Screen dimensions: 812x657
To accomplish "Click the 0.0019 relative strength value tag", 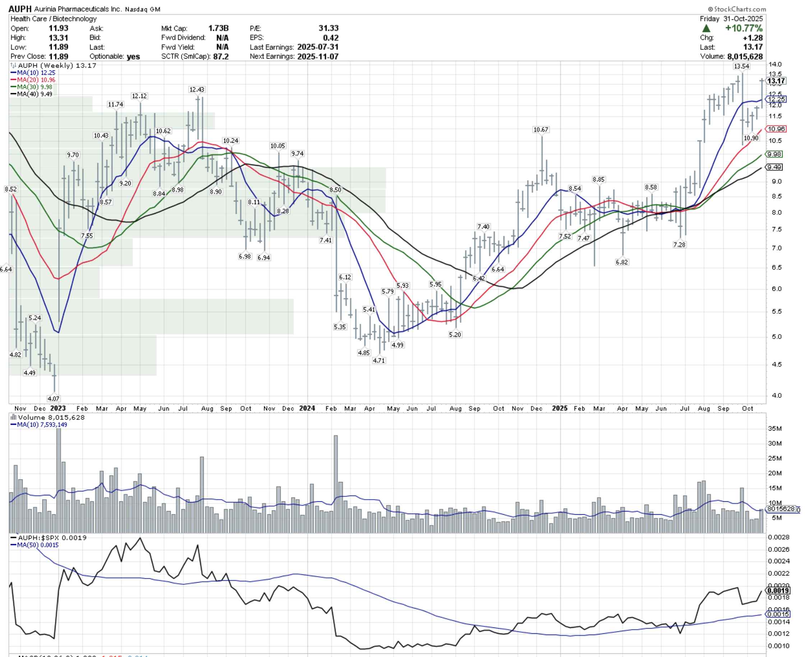I will (x=778, y=591).
